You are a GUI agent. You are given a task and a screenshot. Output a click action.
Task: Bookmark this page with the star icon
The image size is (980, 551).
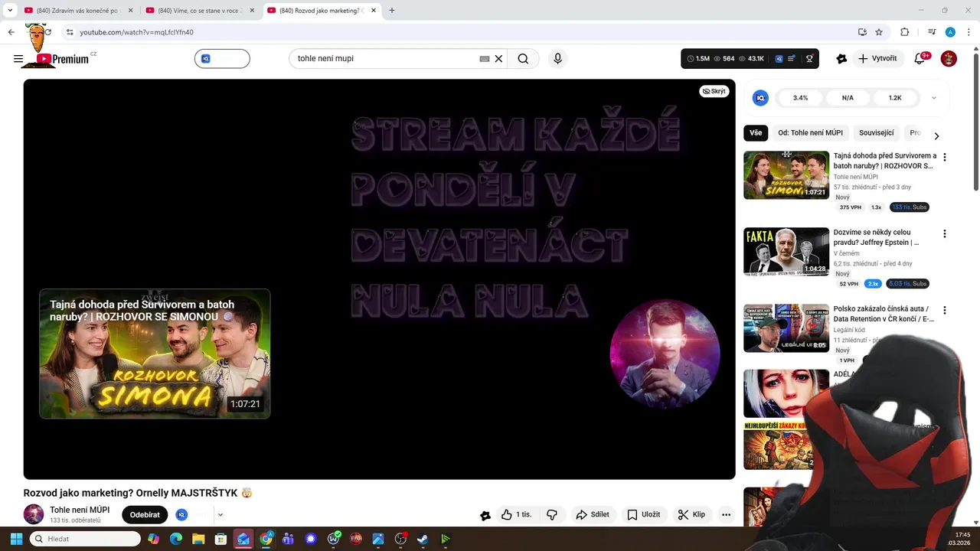(879, 32)
